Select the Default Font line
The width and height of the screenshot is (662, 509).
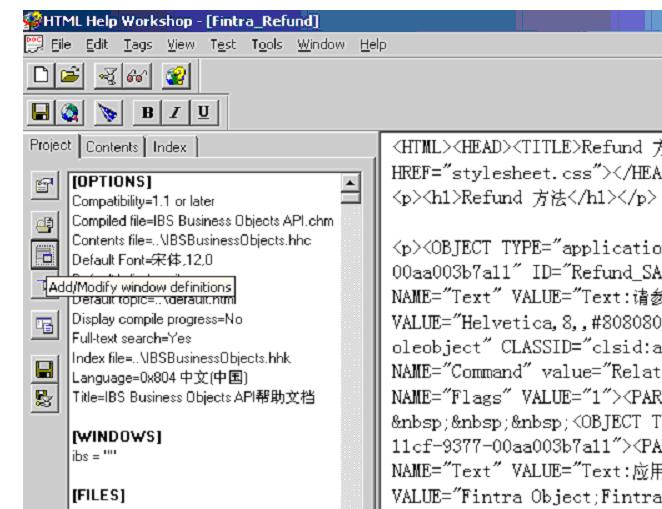[x=143, y=260]
